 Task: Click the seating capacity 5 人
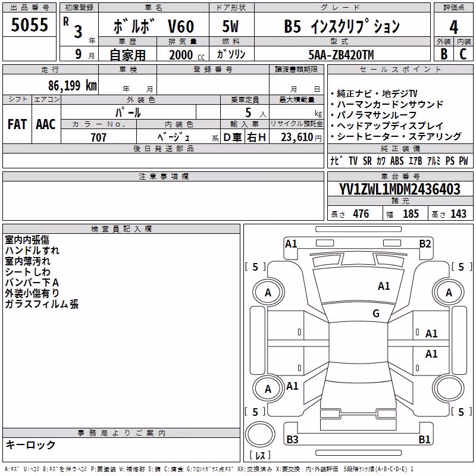pyautogui.click(x=256, y=113)
